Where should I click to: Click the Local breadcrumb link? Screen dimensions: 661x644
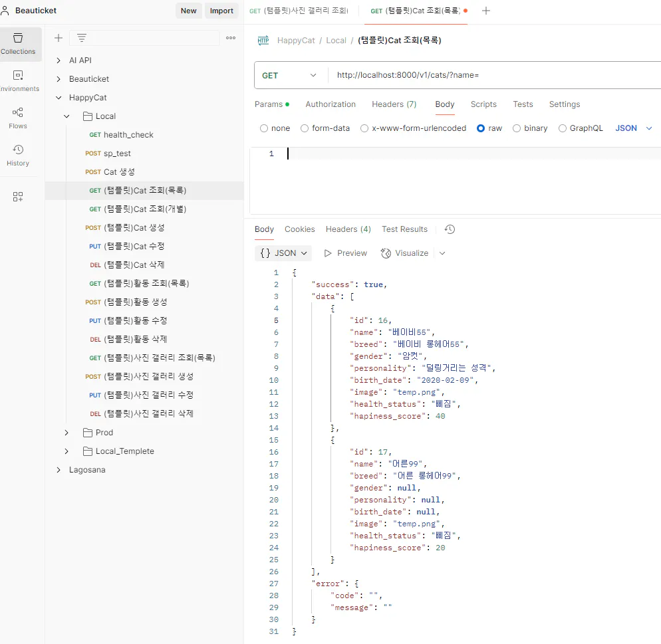[336, 41]
